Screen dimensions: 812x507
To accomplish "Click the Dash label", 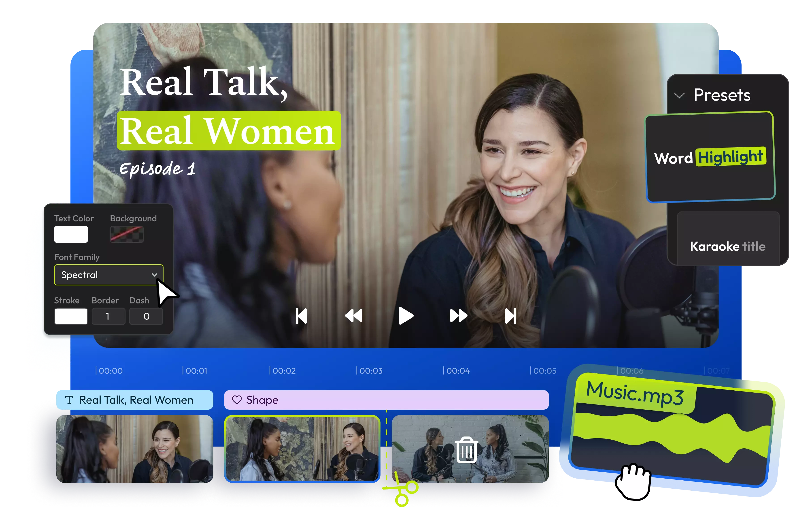I will (139, 300).
